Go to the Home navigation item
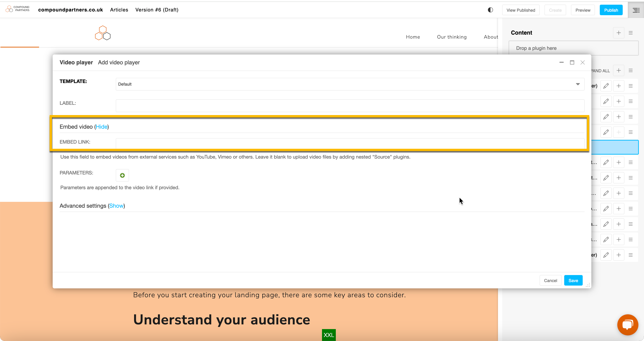This screenshot has width=644, height=341. point(413,37)
